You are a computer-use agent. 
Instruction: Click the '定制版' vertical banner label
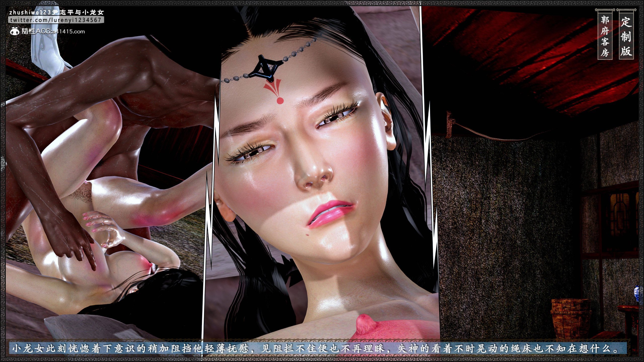click(626, 37)
